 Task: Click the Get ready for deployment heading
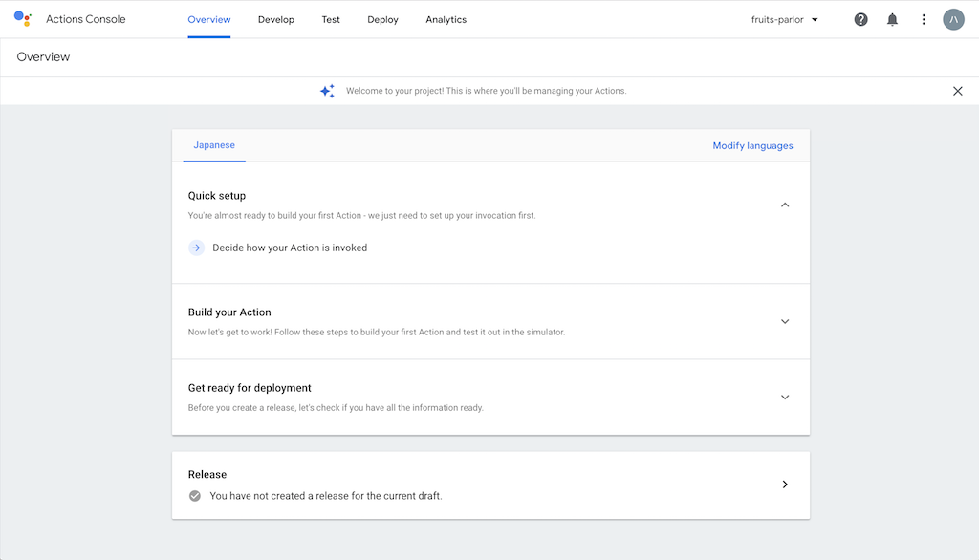[250, 388]
